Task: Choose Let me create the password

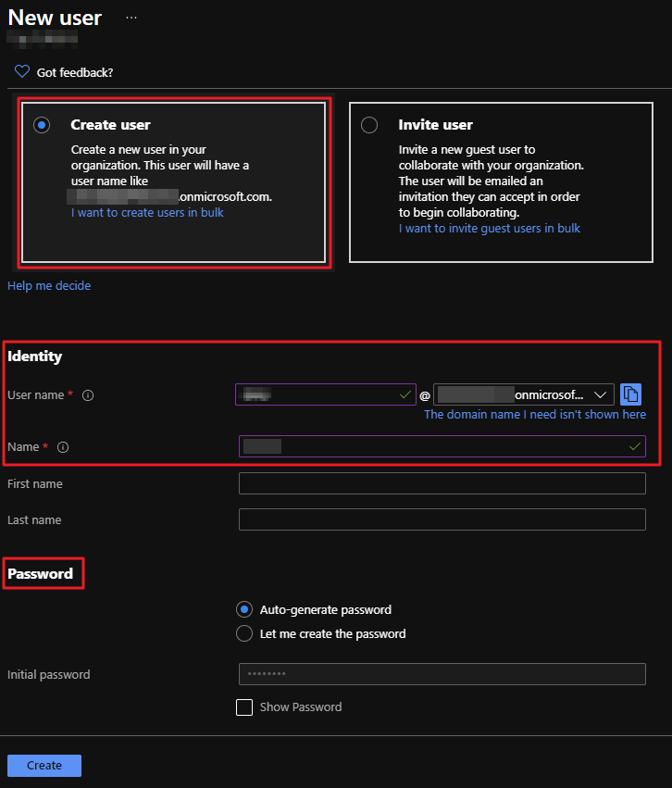Action: tap(244, 634)
